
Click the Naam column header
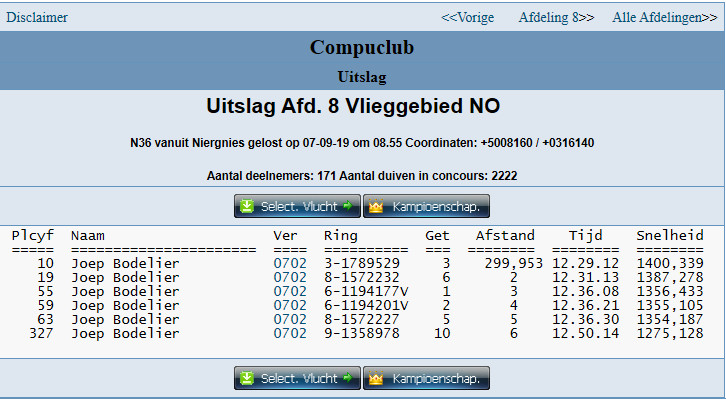(88, 236)
